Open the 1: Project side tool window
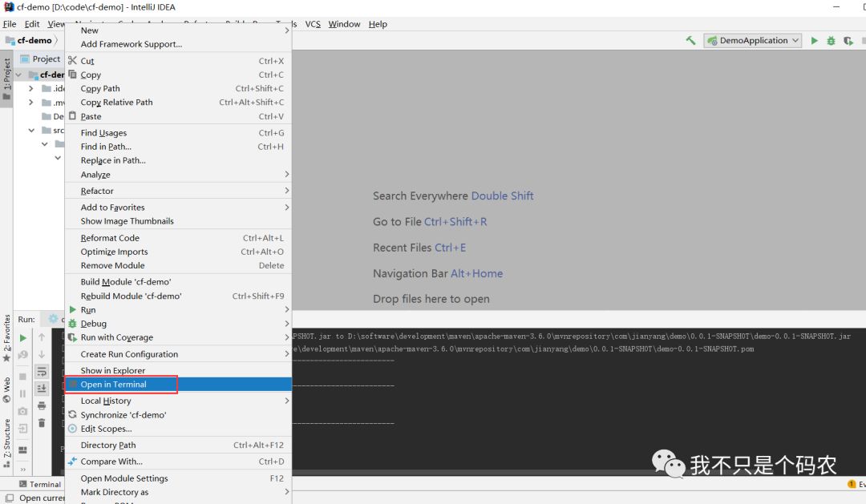 tap(6, 79)
